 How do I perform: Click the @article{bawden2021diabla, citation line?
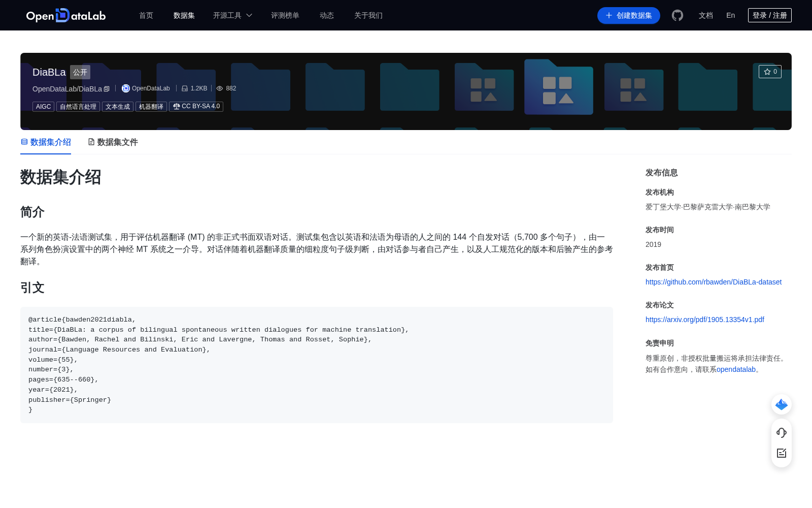82,320
